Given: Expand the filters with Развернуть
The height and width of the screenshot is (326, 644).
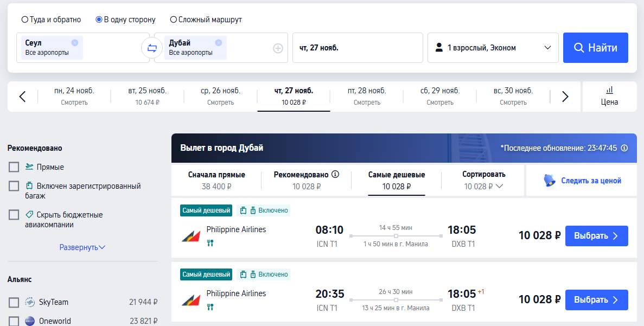Looking at the screenshot, I should click(x=82, y=247).
